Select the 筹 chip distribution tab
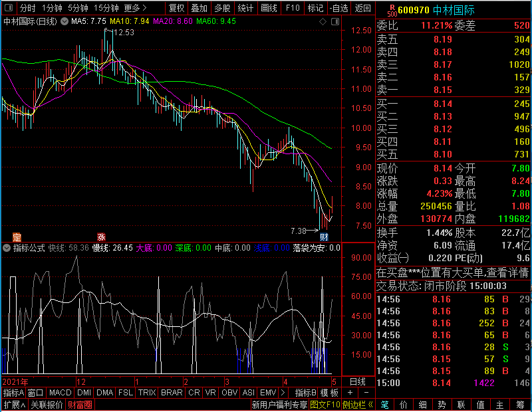Screen dimensions: 532x412 point(520,405)
